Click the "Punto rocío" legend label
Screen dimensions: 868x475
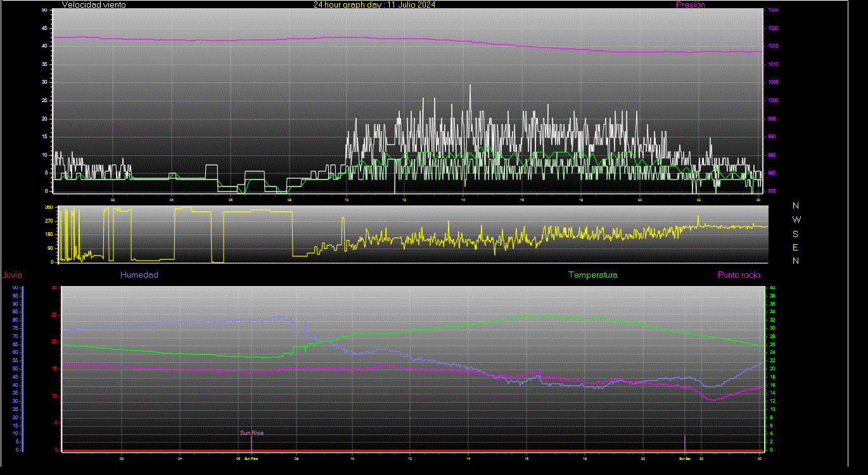pos(739,275)
